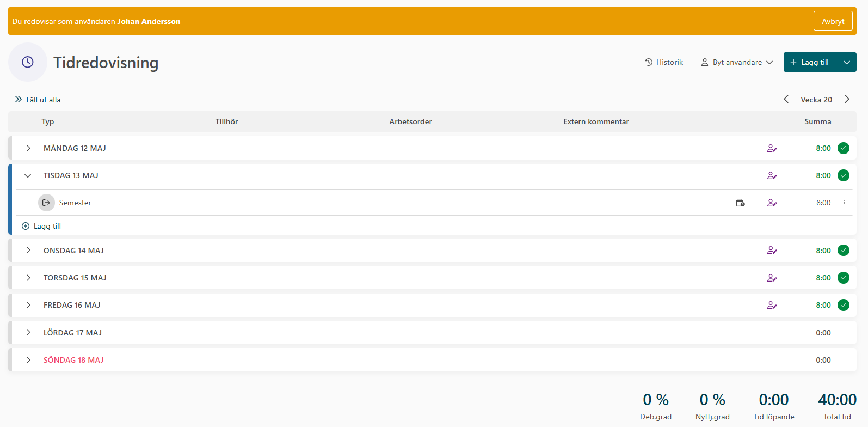The height and width of the screenshot is (427, 868).
Task: Expand Måndag 12 maj row
Action: click(x=28, y=148)
